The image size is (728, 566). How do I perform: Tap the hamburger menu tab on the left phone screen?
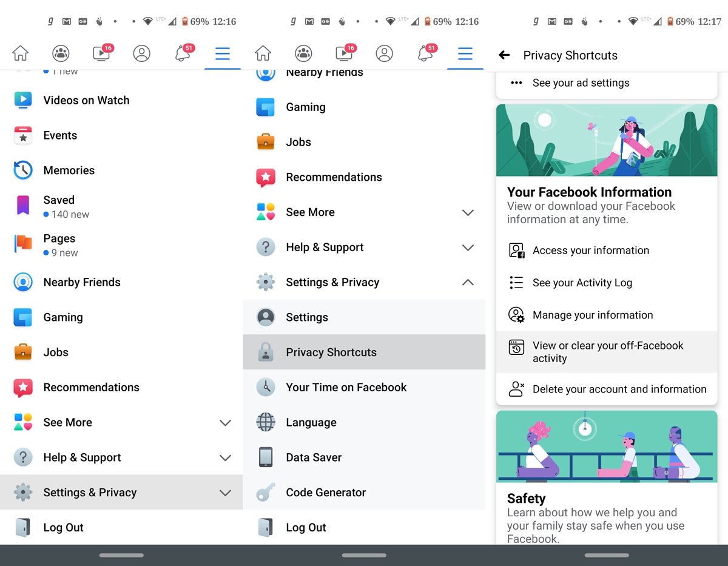[x=223, y=54]
